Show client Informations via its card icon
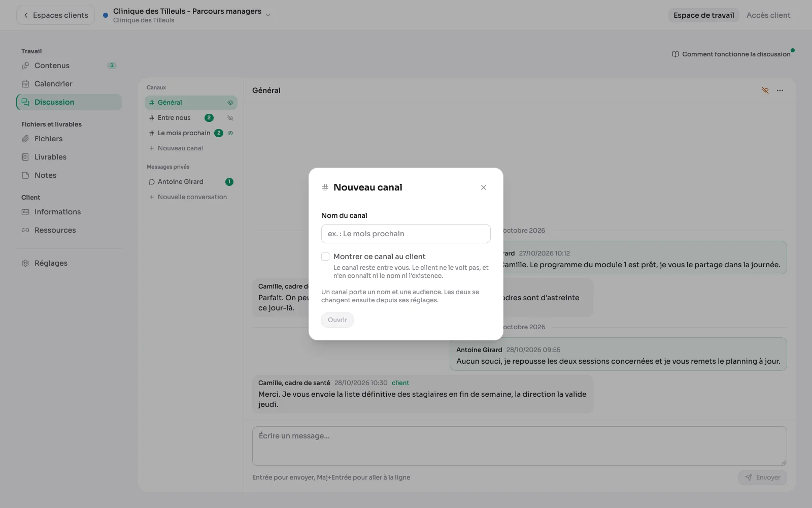Viewport: 812px width, 508px height. pyautogui.click(x=25, y=212)
